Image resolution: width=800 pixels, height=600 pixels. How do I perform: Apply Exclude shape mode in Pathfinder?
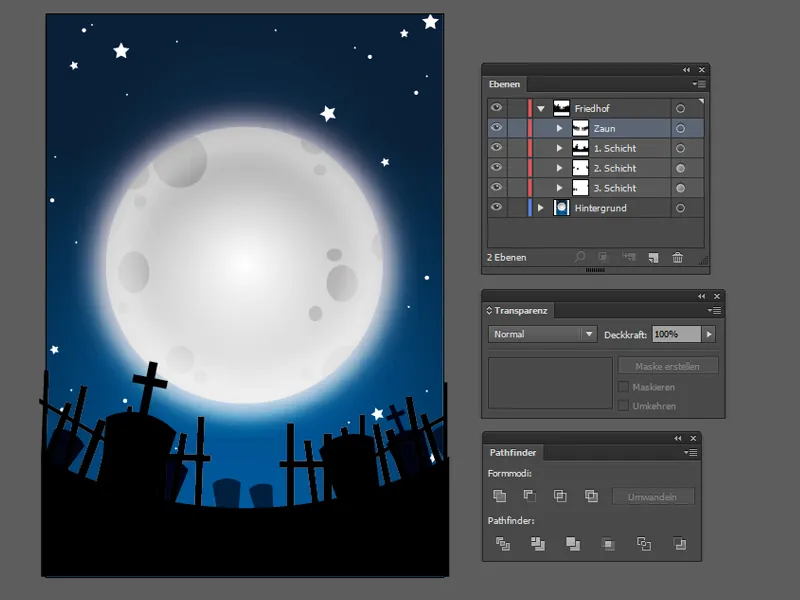(x=591, y=495)
